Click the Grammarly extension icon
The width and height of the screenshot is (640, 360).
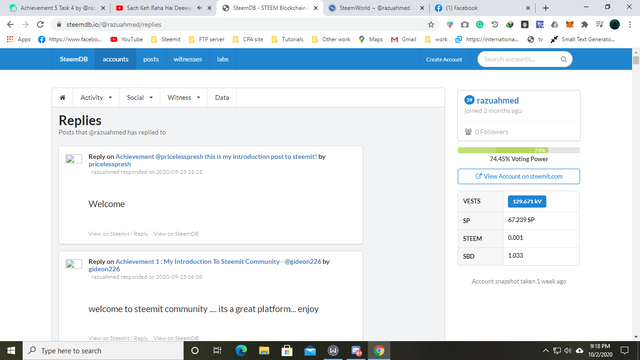(x=480, y=24)
